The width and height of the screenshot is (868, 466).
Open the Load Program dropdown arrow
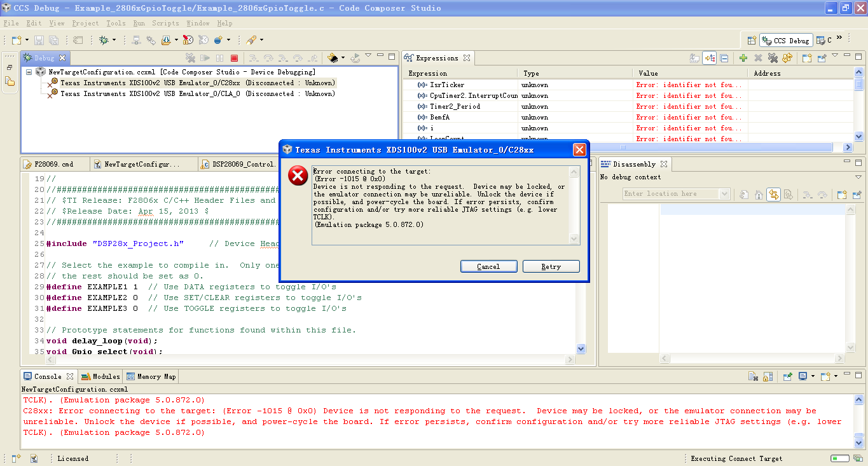pos(176,40)
